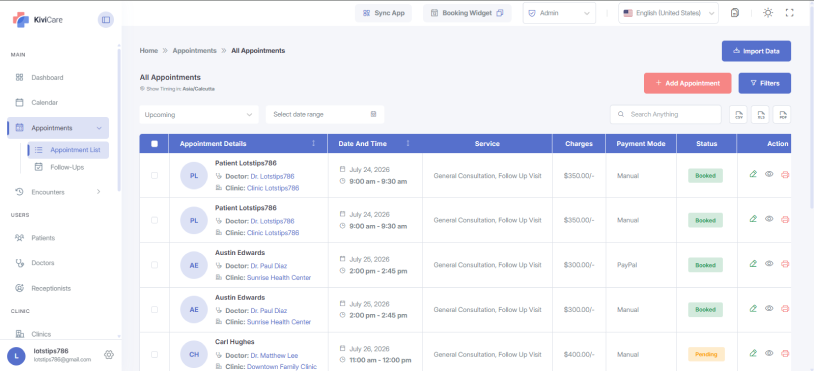Click the PayPal payment mode cell

point(627,265)
